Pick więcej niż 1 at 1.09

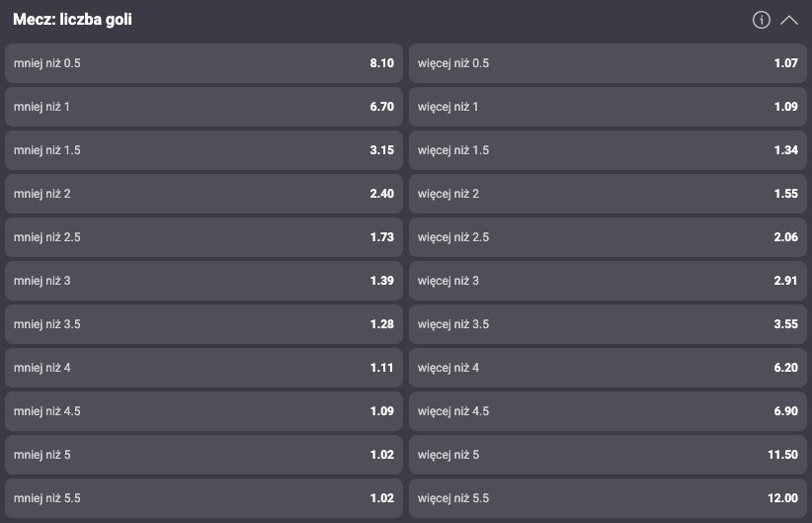pos(608,107)
